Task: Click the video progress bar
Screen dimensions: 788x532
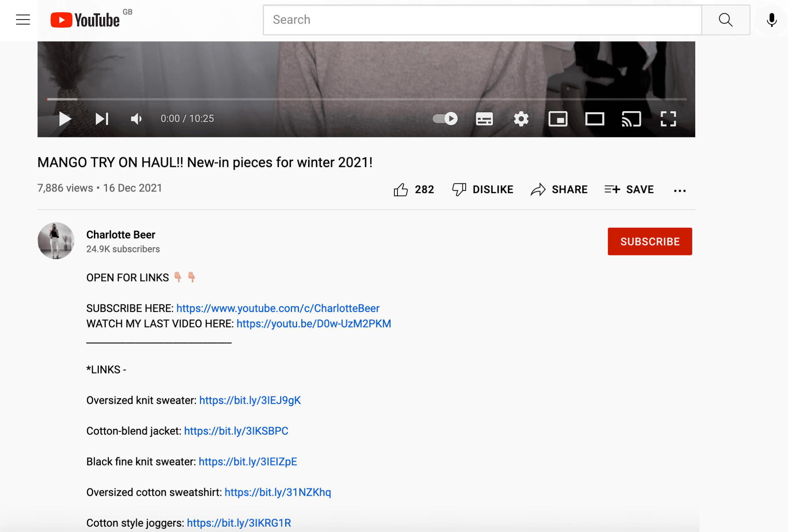Action: click(366, 99)
